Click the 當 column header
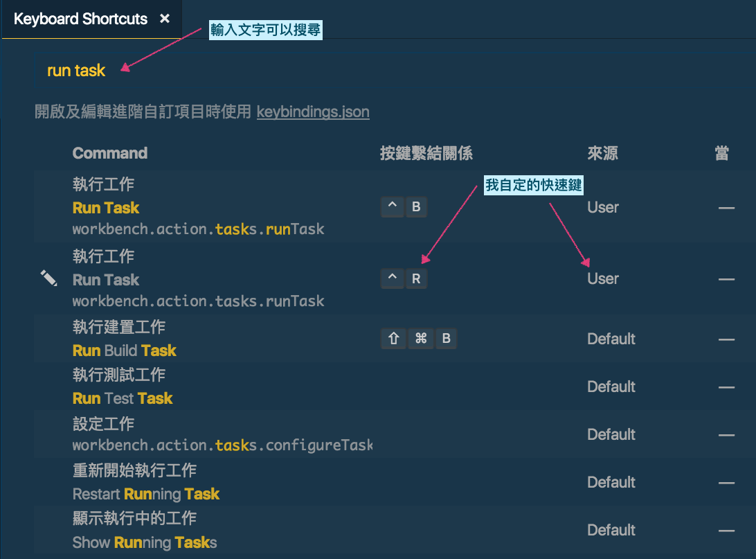 [721, 153]
